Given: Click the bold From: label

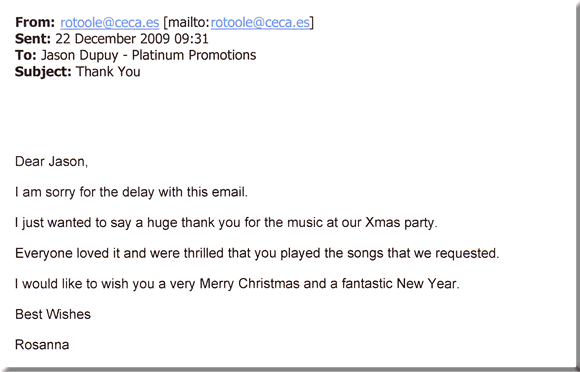Looking at the screenshot, I should click(x=35, y=23).
